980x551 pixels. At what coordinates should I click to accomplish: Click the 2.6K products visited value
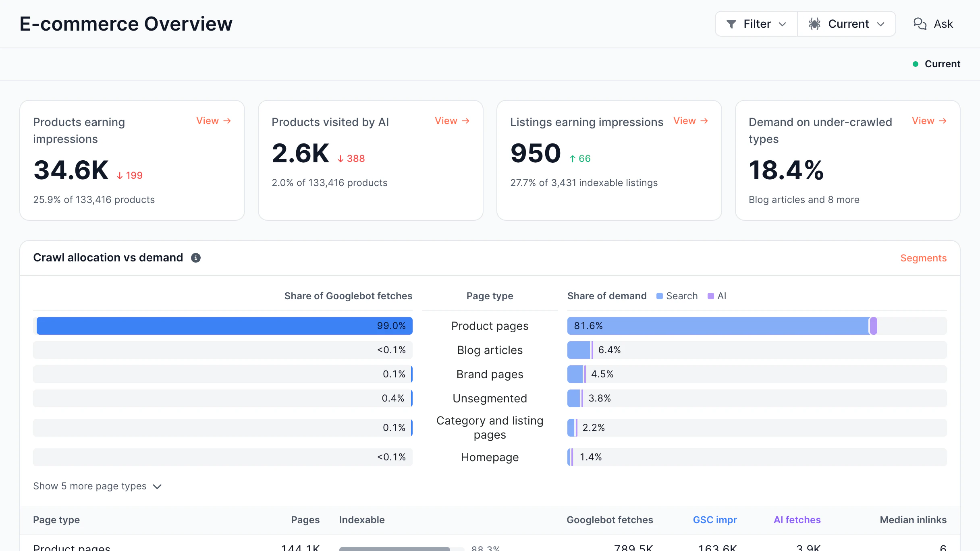301,153
